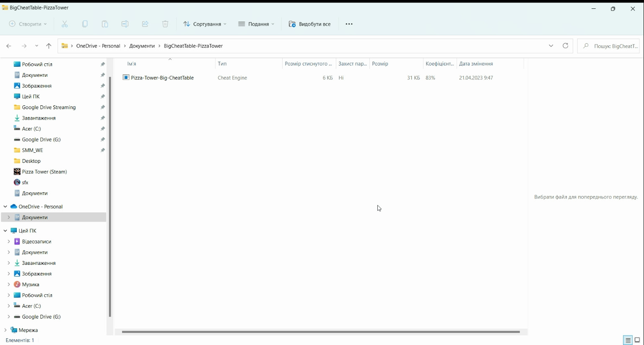Click the Cut scissors icon in toolbar
Viewport: 644px width, 345px height.
[65, 24]
